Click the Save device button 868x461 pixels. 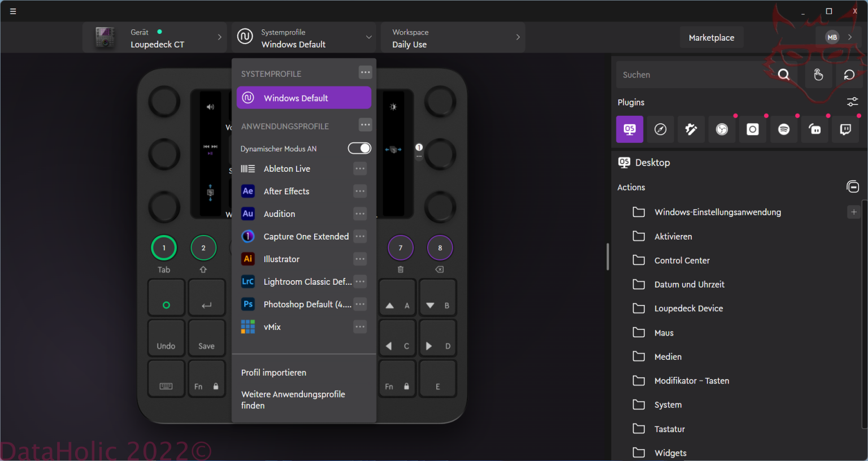coord(207,338)
